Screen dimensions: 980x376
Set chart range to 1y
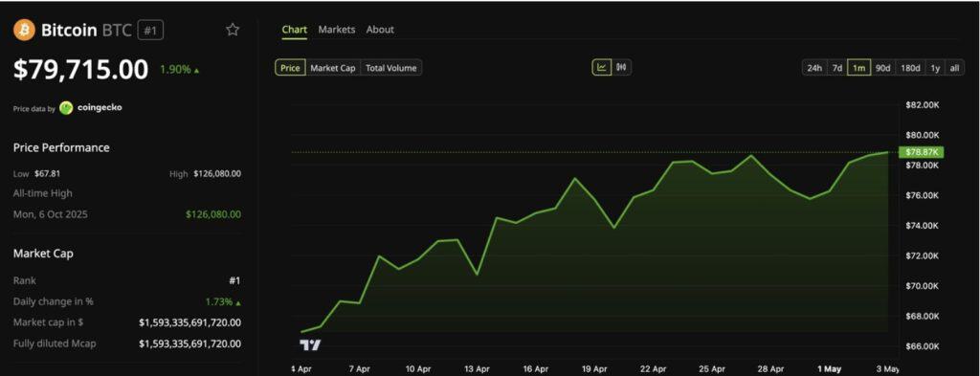tap(935, 68)
